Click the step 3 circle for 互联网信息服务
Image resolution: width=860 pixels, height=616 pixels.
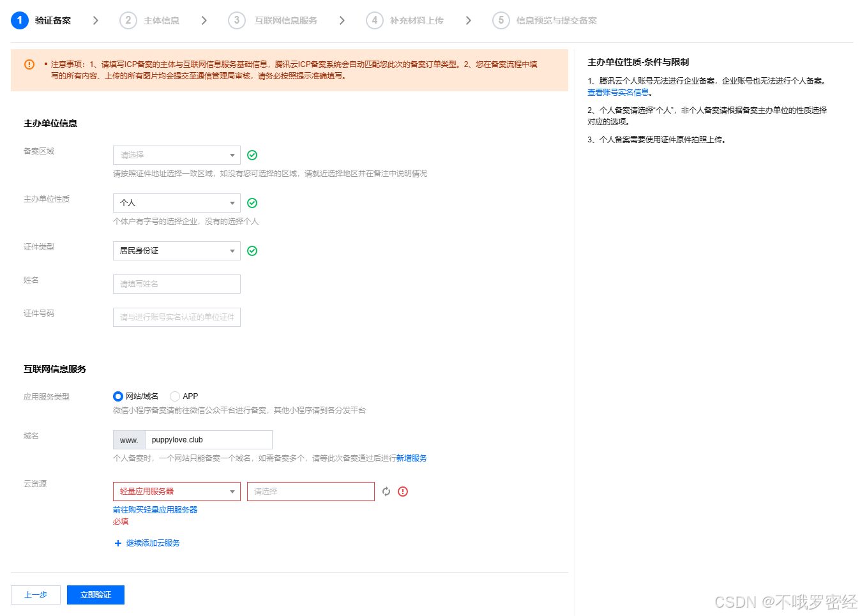tap(237, 20)
